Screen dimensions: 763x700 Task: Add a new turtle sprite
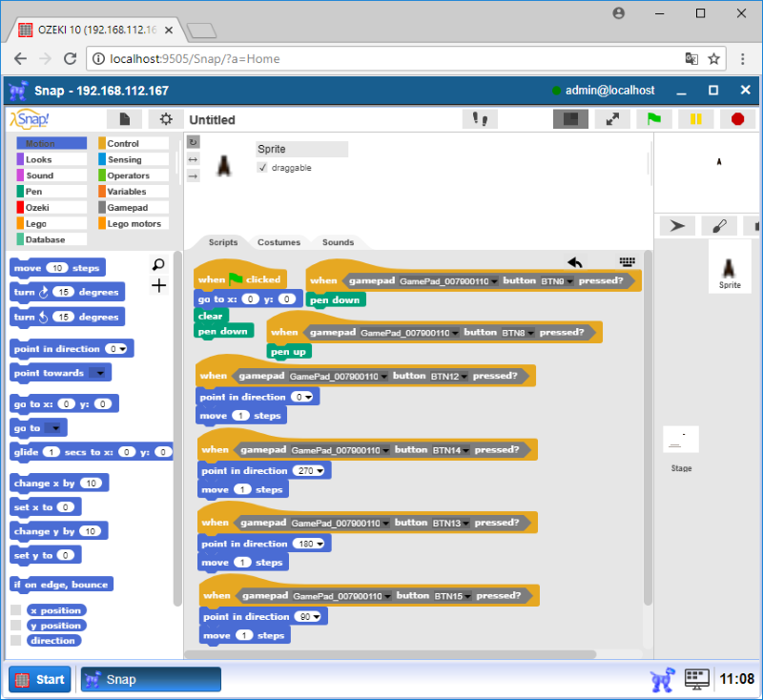(x=677, y=226)
